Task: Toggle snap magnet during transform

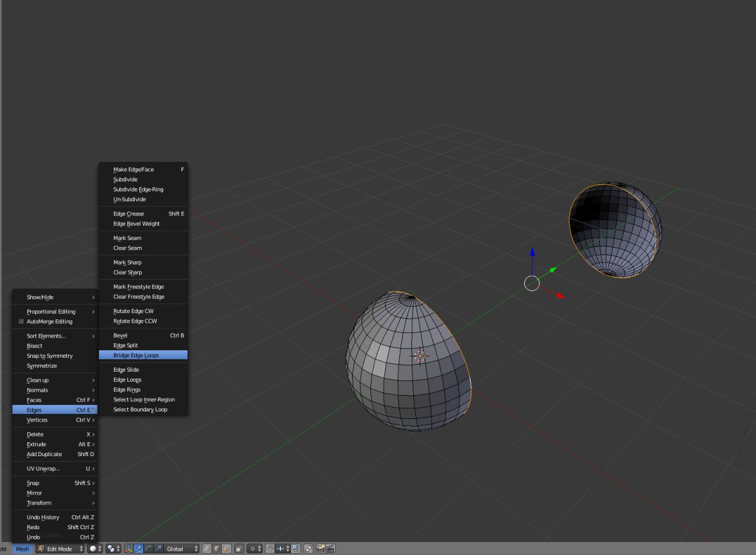Action: point(270,549)
